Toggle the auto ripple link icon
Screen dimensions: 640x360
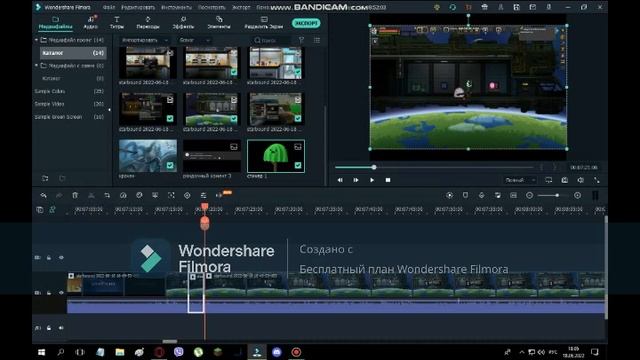click(52, 210)
